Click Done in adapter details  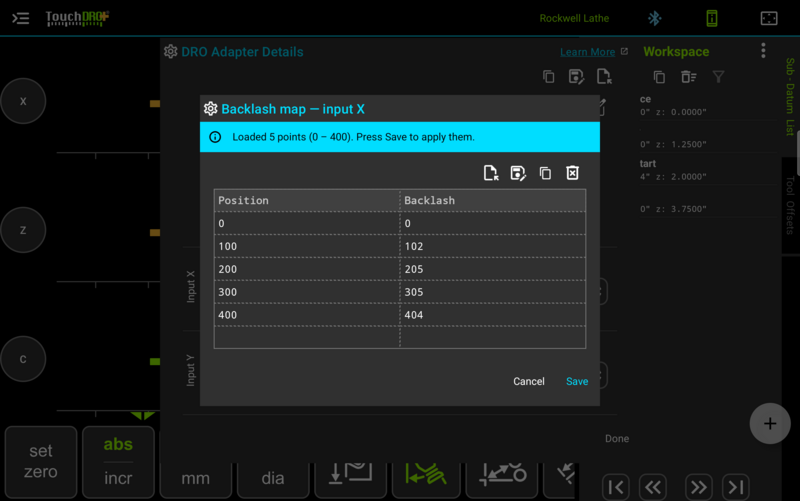617,439
